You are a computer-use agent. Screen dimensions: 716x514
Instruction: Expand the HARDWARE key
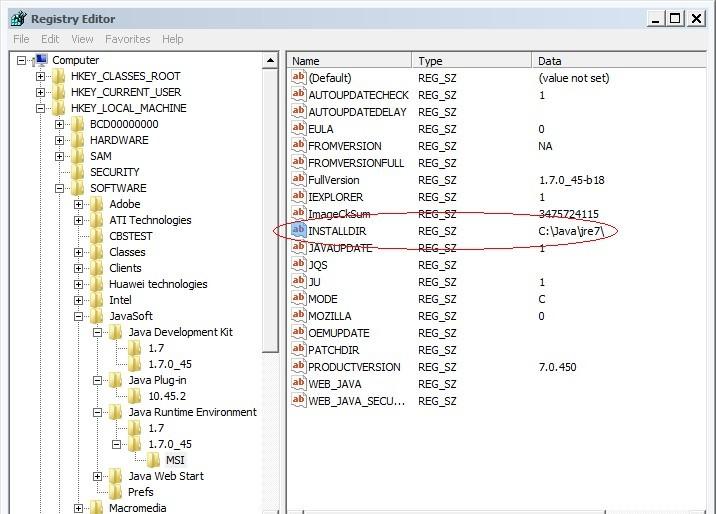click(59, 140)
